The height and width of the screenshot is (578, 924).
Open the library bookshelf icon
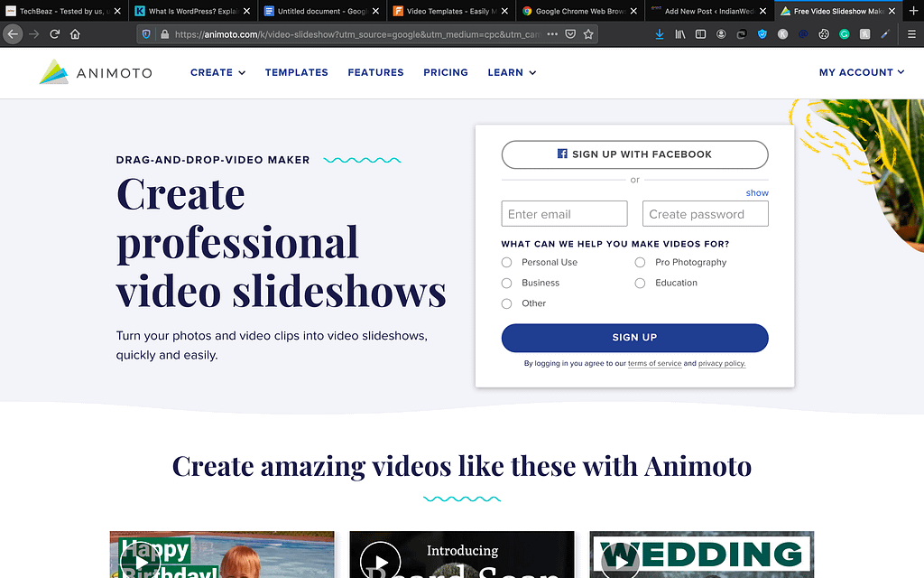click(680, 34)
